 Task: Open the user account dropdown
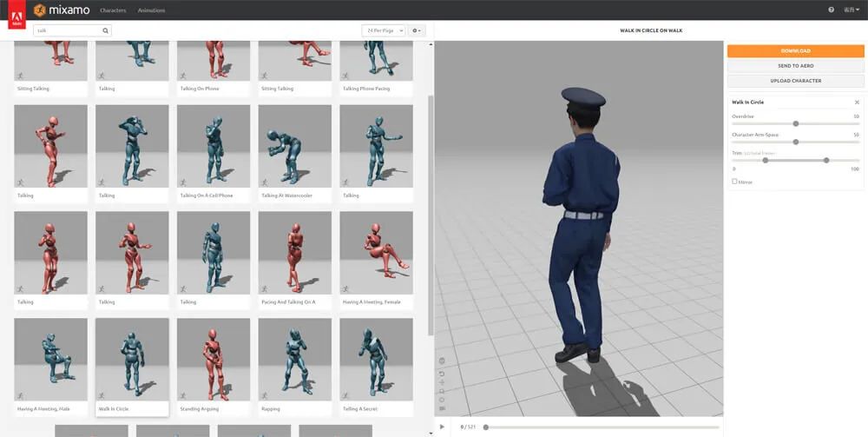coord(851,10)
